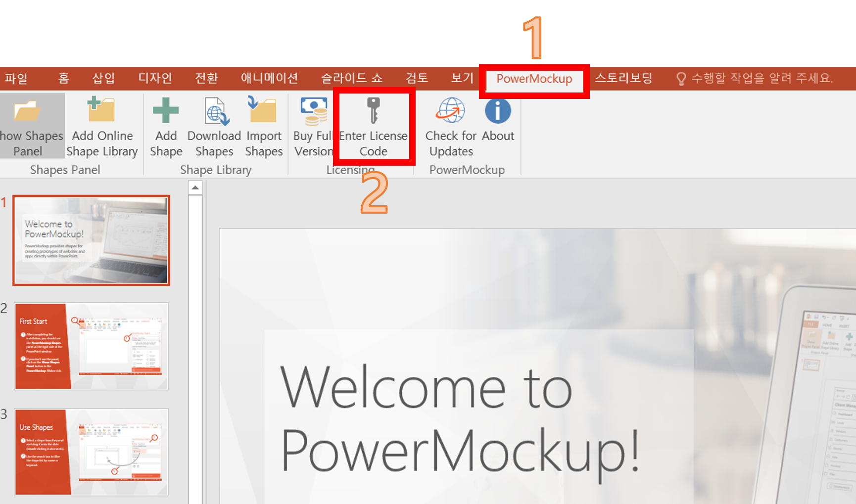Select slide 2 First Start thumbnail

coord(92,346)
